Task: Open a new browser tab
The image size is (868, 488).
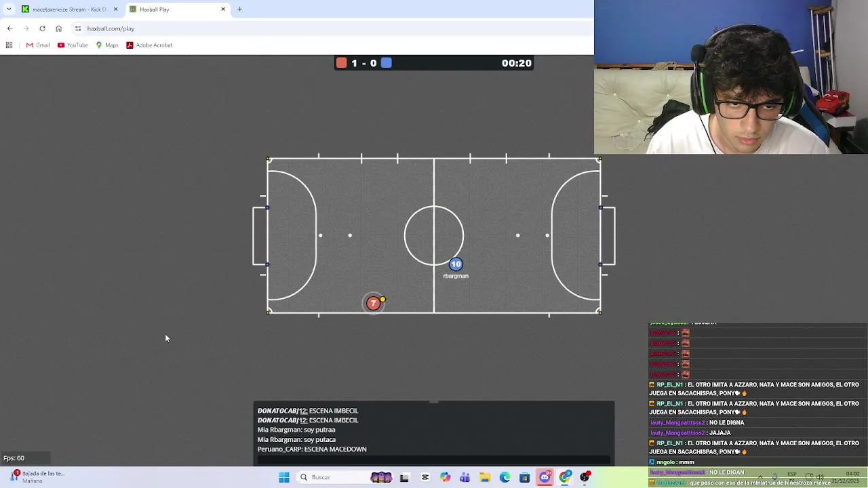Action: 239,9
